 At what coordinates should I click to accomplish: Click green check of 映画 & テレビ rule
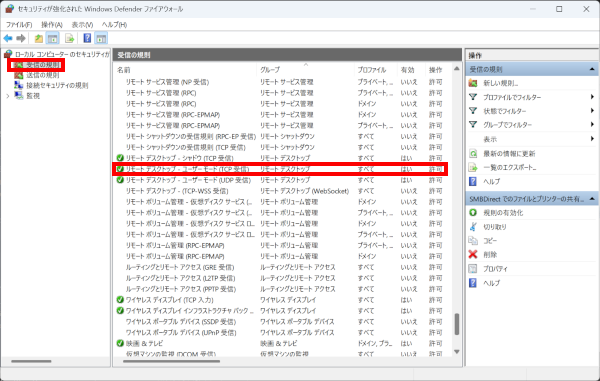(x=120, y=343)
